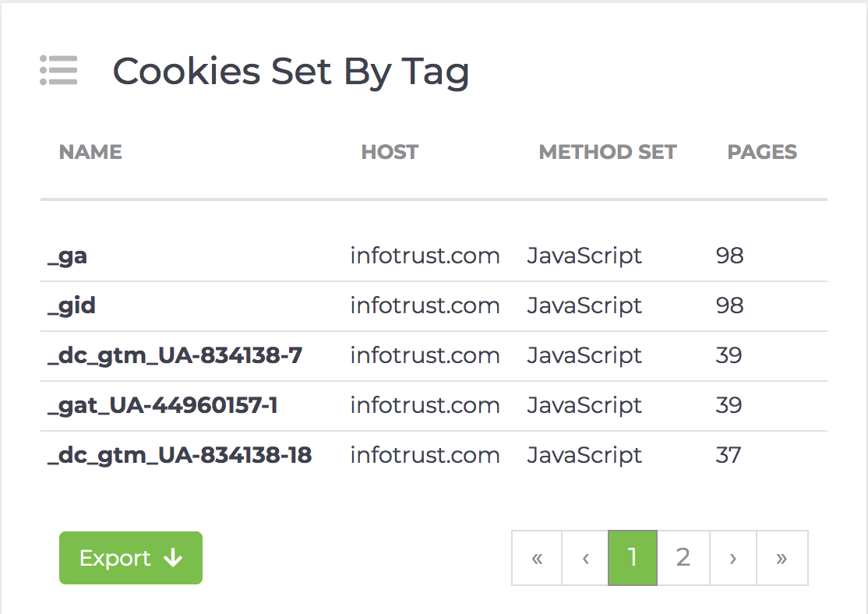Open the _gid cookie row
Image resolution: width=868 pixels, height=614 pixels.
[434, 305]
